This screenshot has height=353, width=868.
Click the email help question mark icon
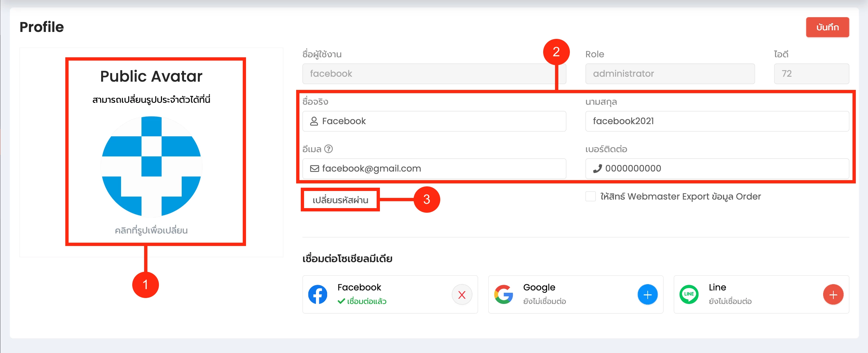click(x=328, y=149)
